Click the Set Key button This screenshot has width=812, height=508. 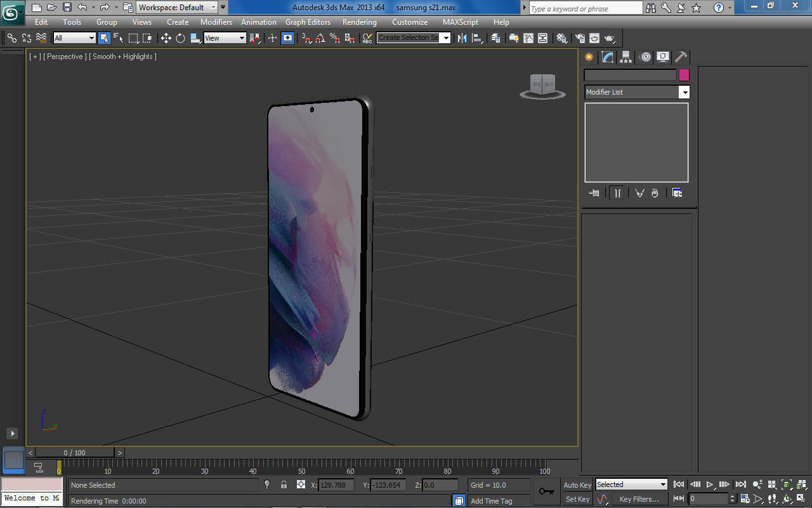[577, 499]
